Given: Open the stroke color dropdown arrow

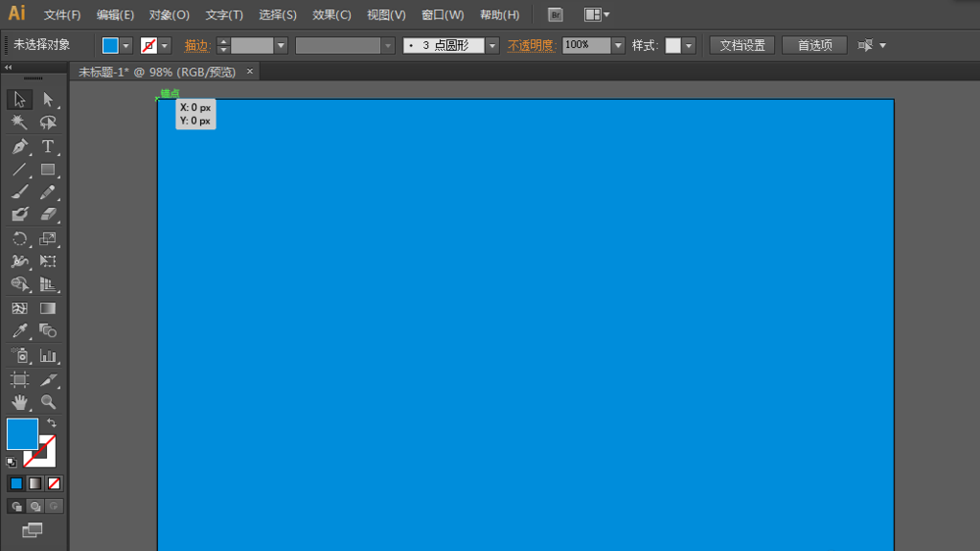Looking at the screenshot, I should coord(165,46).
